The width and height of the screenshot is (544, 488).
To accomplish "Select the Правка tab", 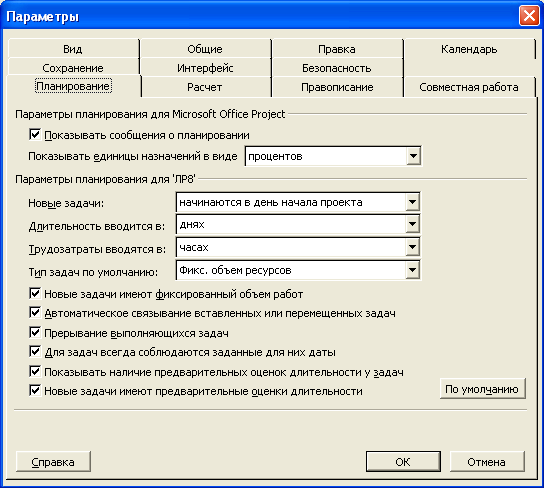I will [x=337, y=49].
